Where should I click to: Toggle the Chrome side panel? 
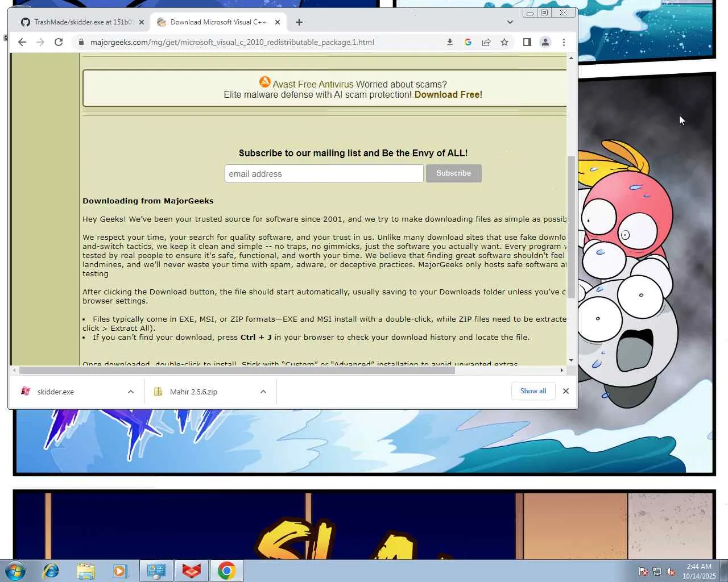click(x=527, y=42)
